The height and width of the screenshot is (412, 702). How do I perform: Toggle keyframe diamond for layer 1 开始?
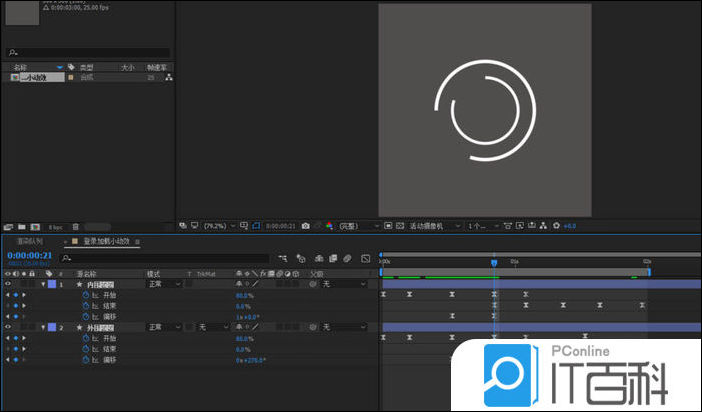pyautogui.click(x=15, y=295)
